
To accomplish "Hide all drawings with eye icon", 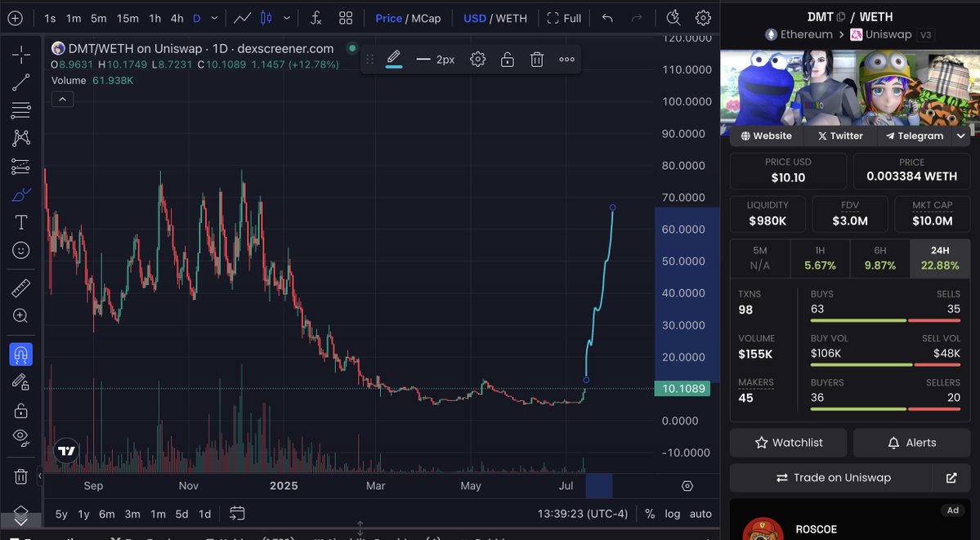I will point(20,438).
